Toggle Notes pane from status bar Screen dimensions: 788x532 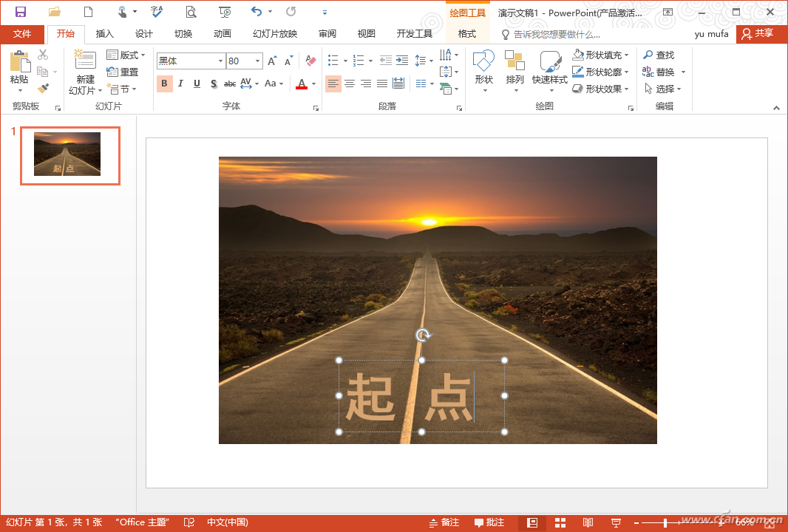(444, 522)
